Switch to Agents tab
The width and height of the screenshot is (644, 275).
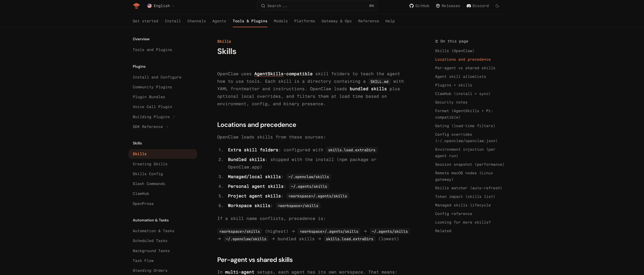pyautogui.click(x=219, y=21)
